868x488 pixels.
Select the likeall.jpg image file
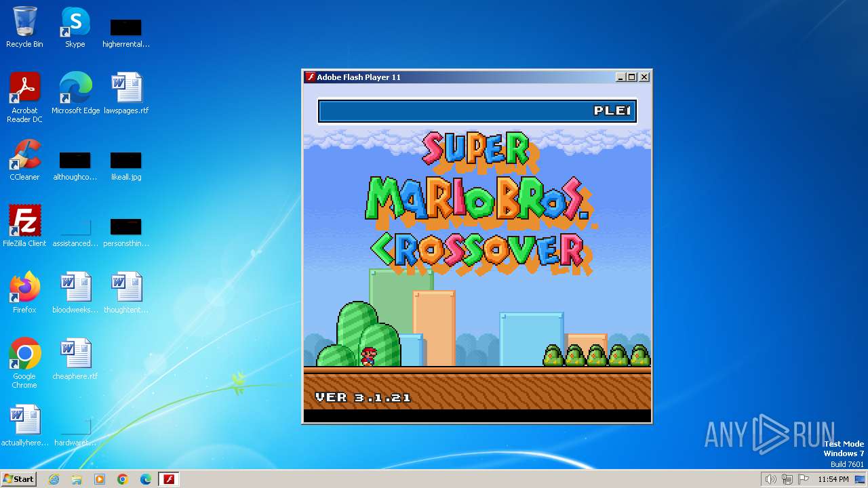(126, 166)
